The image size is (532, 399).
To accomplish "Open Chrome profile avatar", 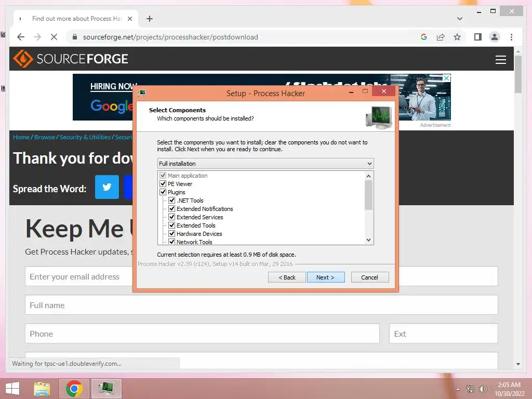I will click(x=495, y=37).
